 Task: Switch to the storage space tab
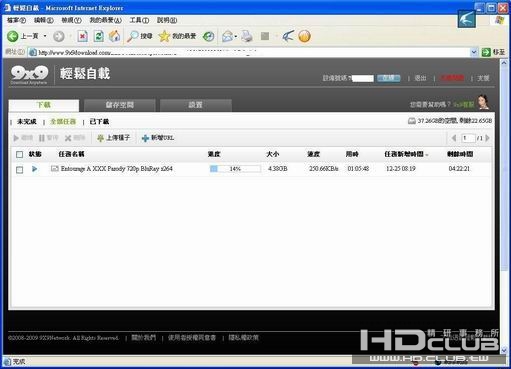(120, 105)
